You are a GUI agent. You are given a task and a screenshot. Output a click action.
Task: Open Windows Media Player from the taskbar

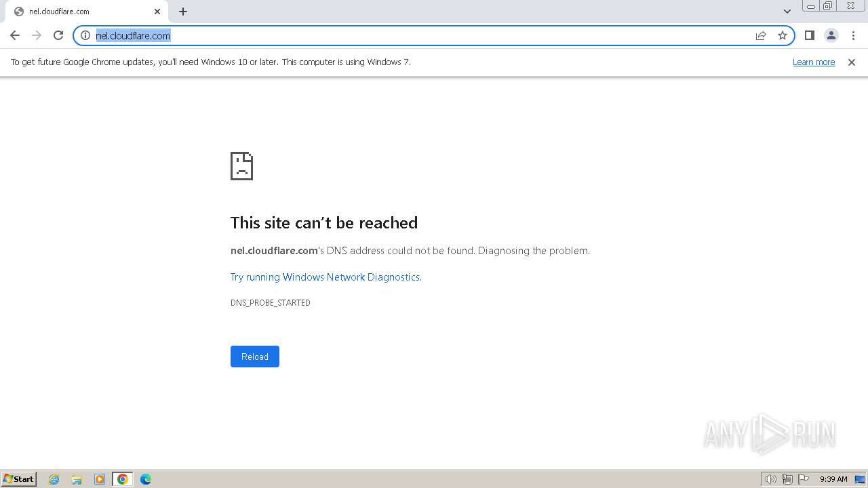click(100, 479)
